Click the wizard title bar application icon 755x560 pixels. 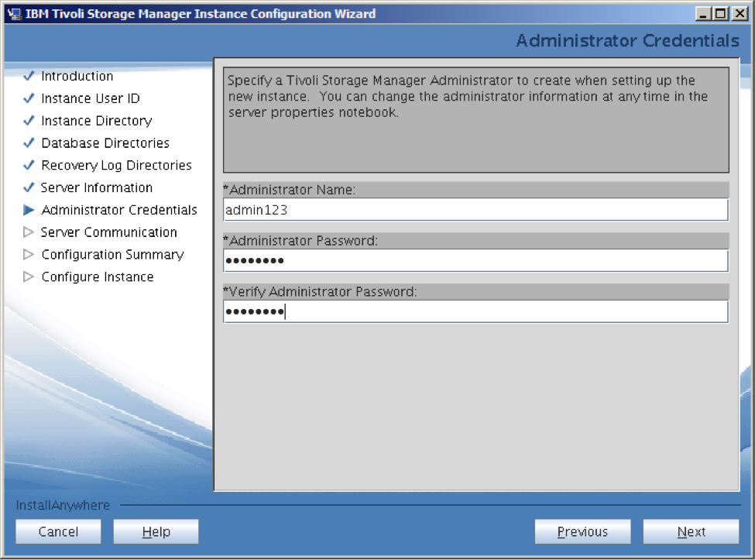coord(15,14)
